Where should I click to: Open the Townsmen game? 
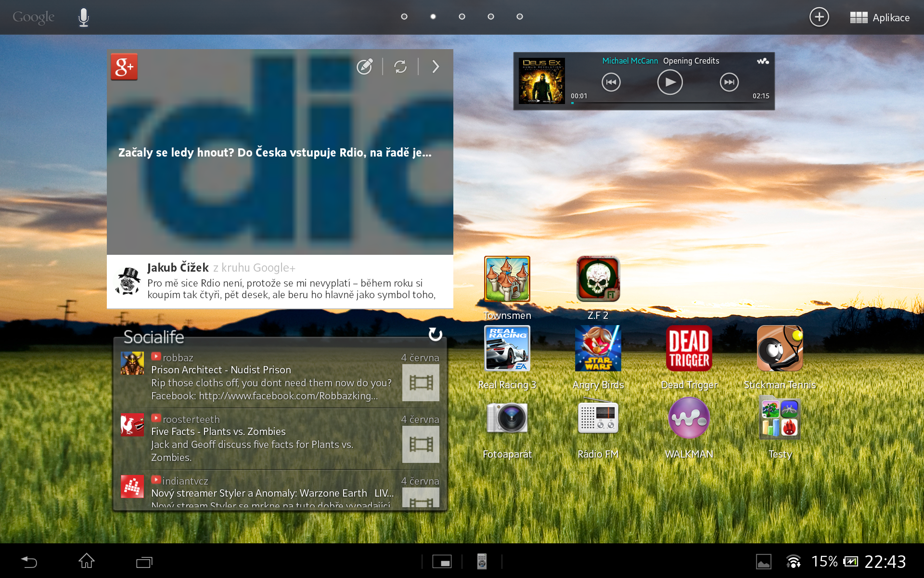(x=507, y=278)
